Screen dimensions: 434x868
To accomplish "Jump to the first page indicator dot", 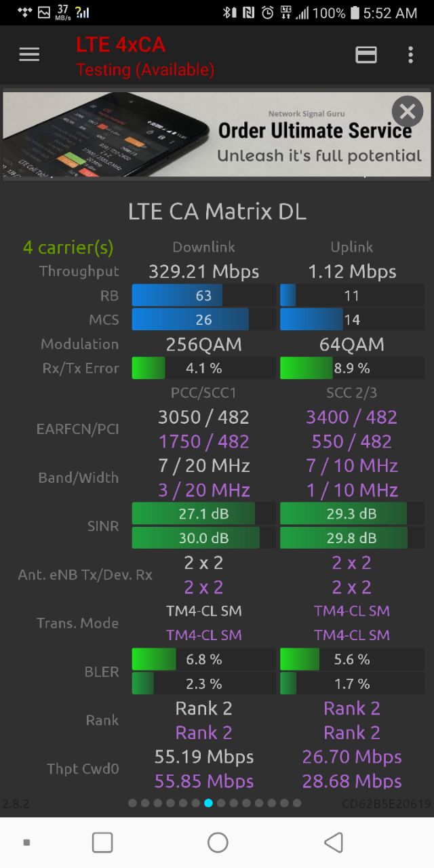I will [x=132, y=803].
